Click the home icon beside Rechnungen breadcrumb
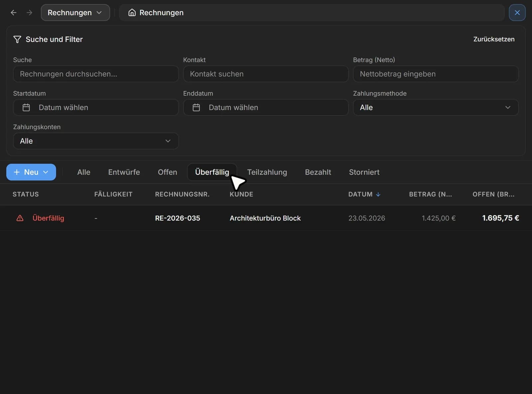532x394 pixels. coord(132,13)
